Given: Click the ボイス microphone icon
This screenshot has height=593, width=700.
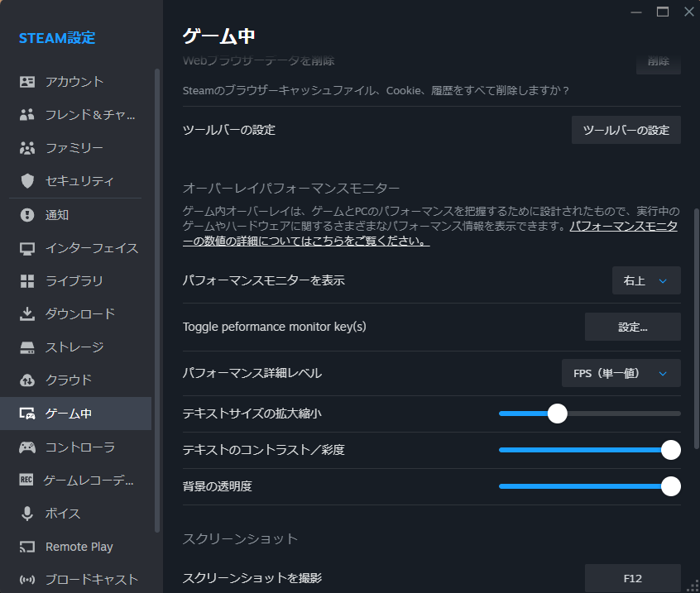Looking at the screenshot, I should [27, 514].
